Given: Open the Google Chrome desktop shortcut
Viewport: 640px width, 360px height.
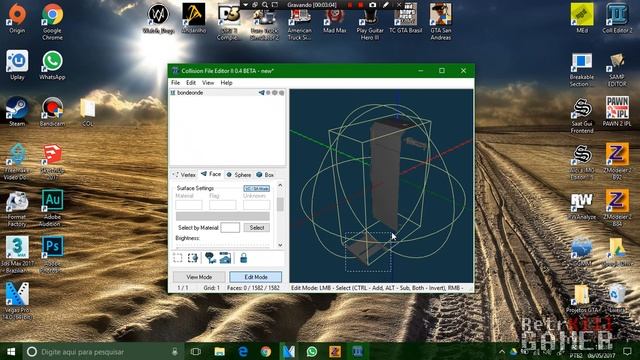Looking at the screenshot, I should tap(52, 22).
